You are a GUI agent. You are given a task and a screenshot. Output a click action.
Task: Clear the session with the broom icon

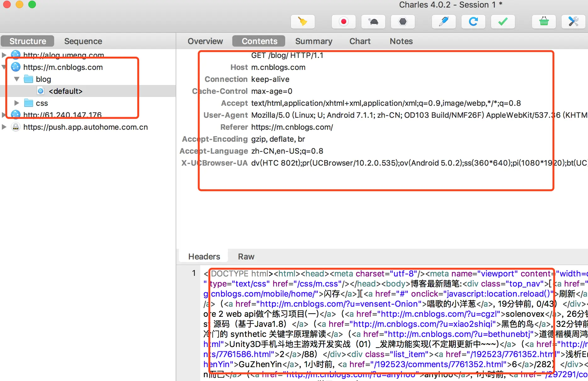click(302, 22)
